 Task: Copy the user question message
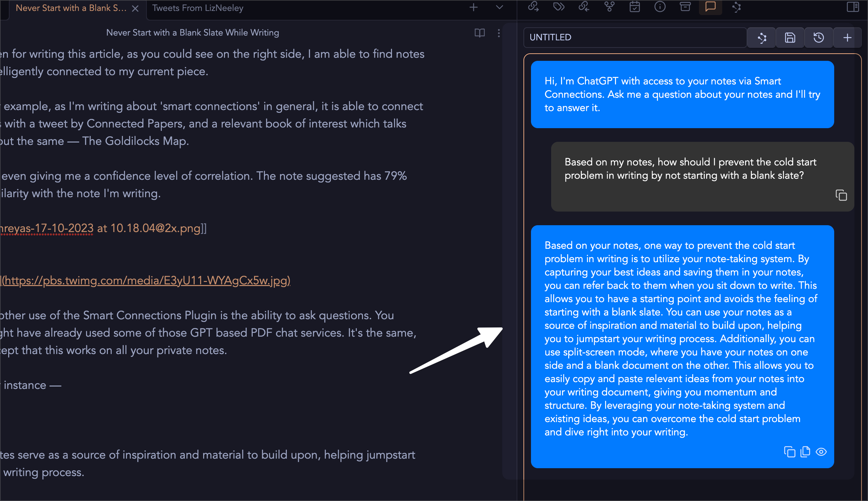(x=841, y=195)
